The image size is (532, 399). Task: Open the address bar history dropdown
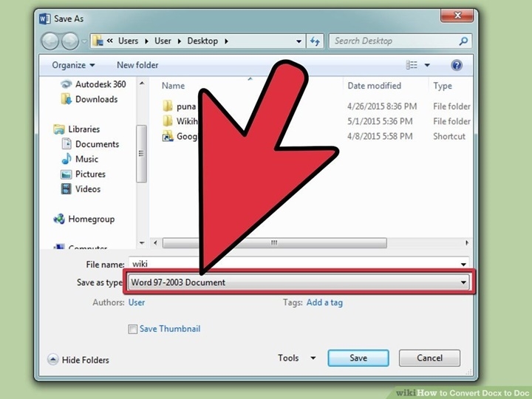[x=299, y=41]
